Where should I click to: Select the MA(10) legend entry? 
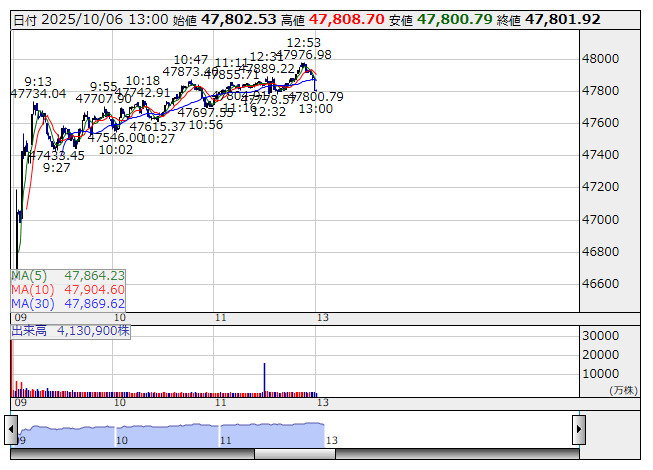coord(68,289)
